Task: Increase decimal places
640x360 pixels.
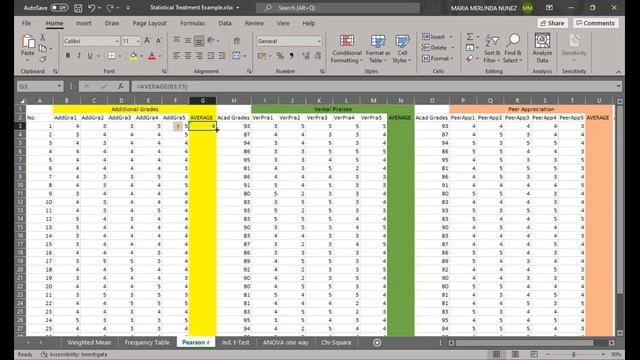Action: click(x=305, y=56)
